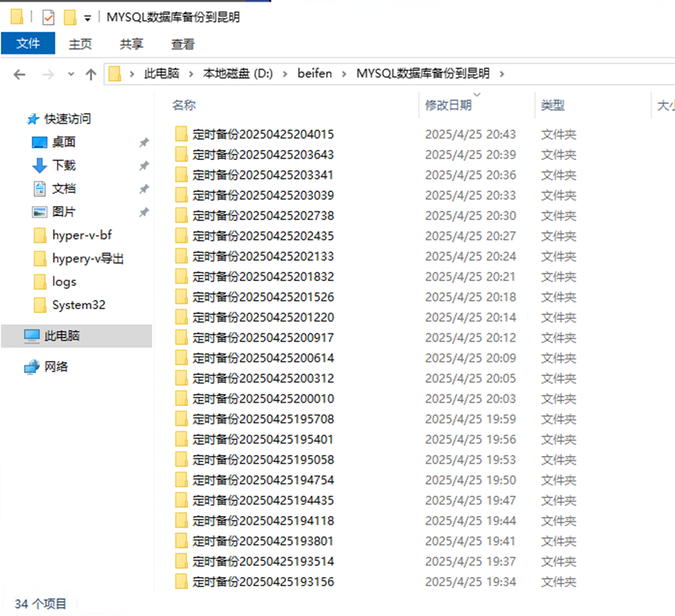
Task: Click the folder icon of 定时备份20250425201220
Action: pos(181,317)
